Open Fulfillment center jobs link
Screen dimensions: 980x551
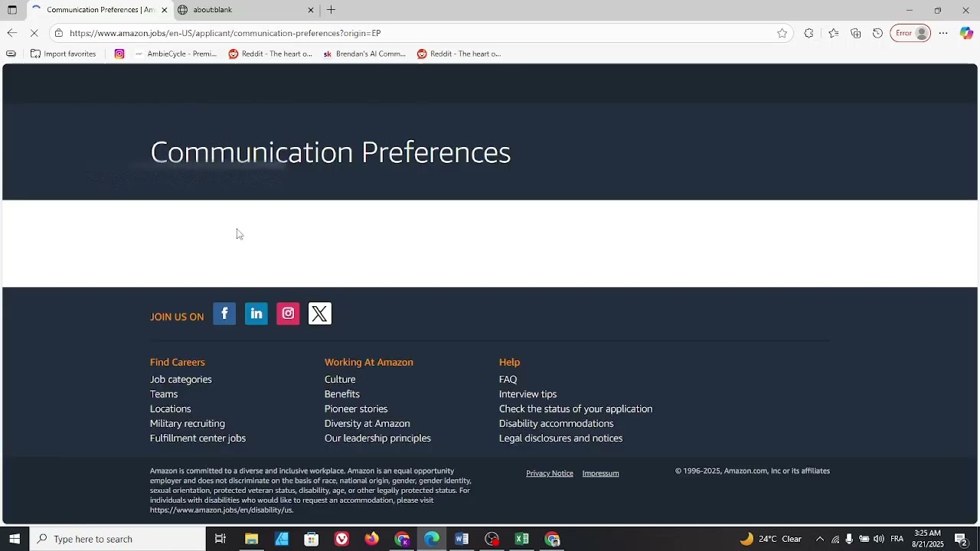(x=198, y=439)
